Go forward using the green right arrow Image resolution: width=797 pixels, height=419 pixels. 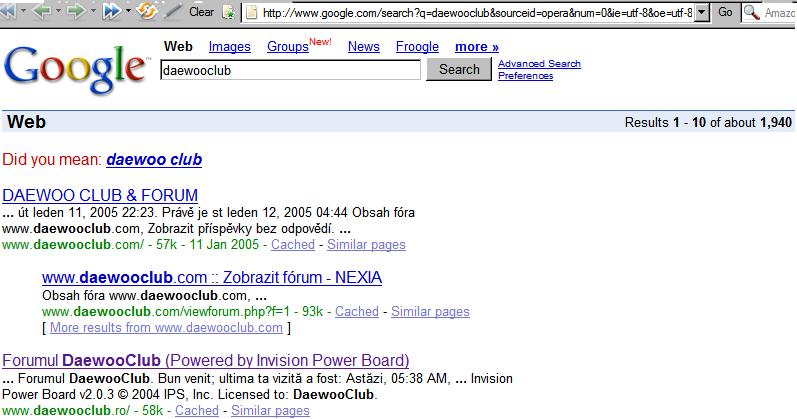click(76, 11)
